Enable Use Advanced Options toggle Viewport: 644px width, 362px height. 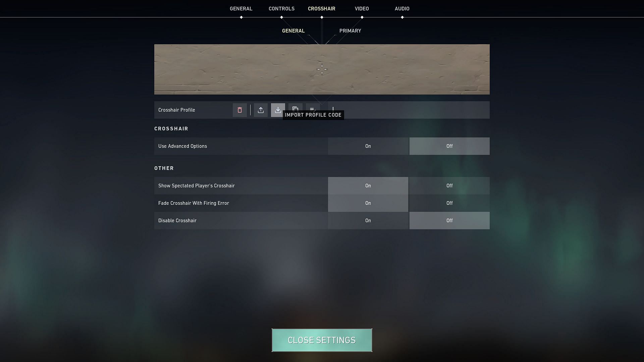(x=368, y=146)
